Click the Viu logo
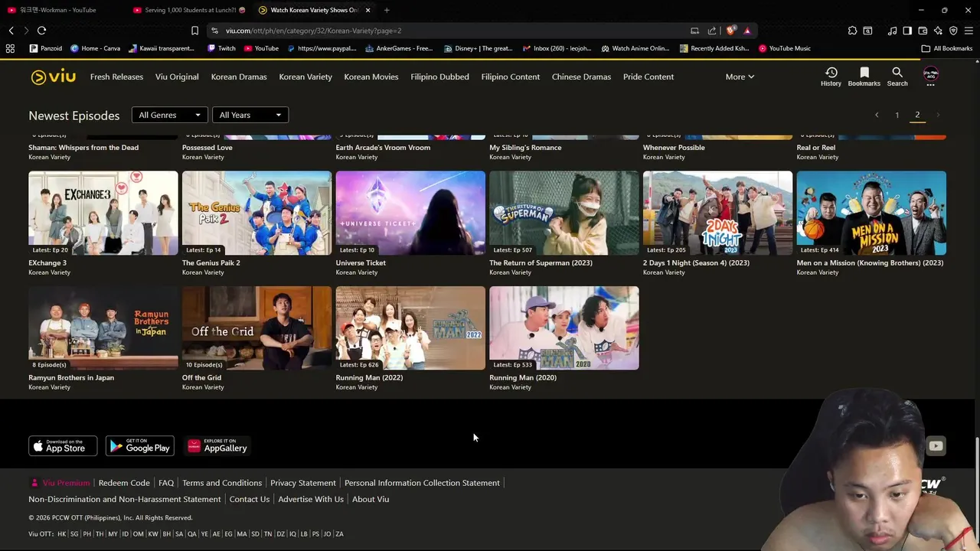The image size is (980, 551). 53,77
